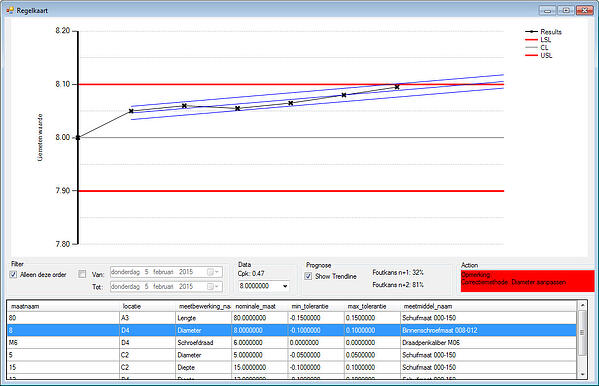
Task: Toggle the Show Trendline checkbox
Action: pos(308,276)
